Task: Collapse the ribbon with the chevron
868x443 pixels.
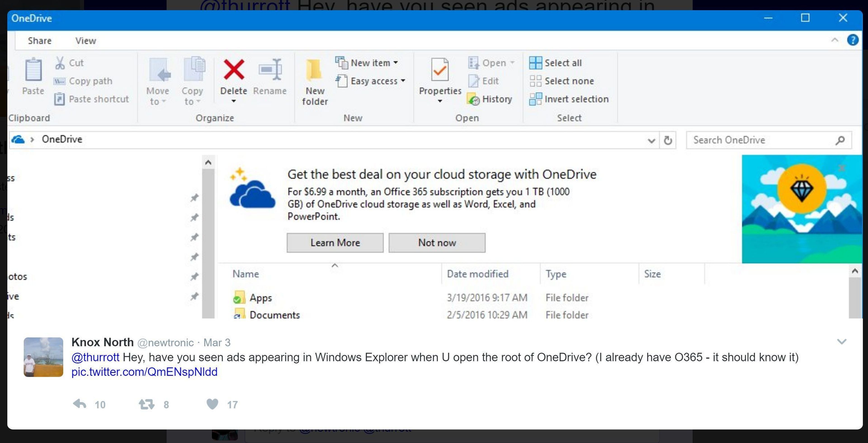Action: (835, 40)
